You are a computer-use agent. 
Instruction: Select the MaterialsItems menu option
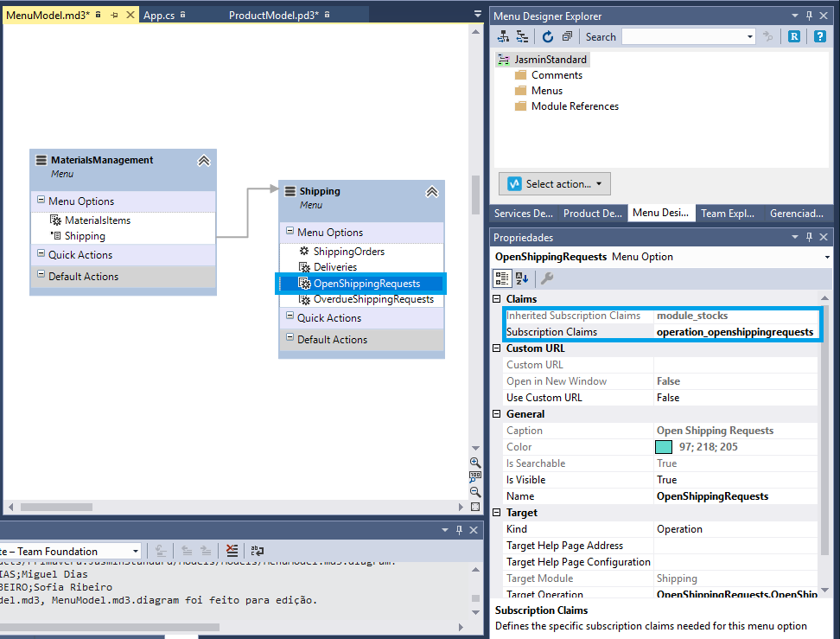98,220
